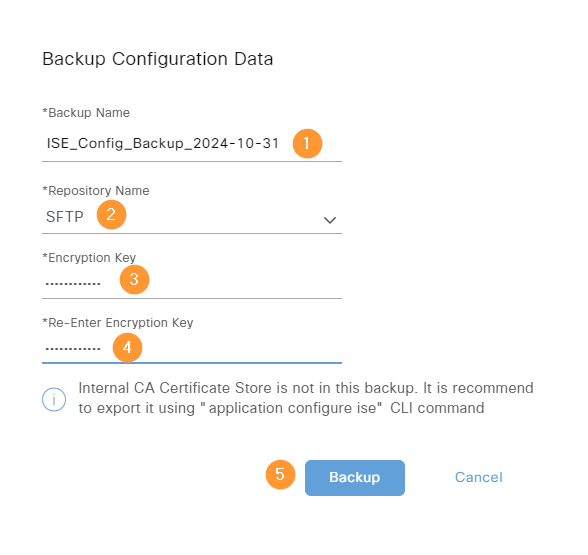
Task: Focus the Re-Enter Encryption Key field
Action: click(192, 348)
